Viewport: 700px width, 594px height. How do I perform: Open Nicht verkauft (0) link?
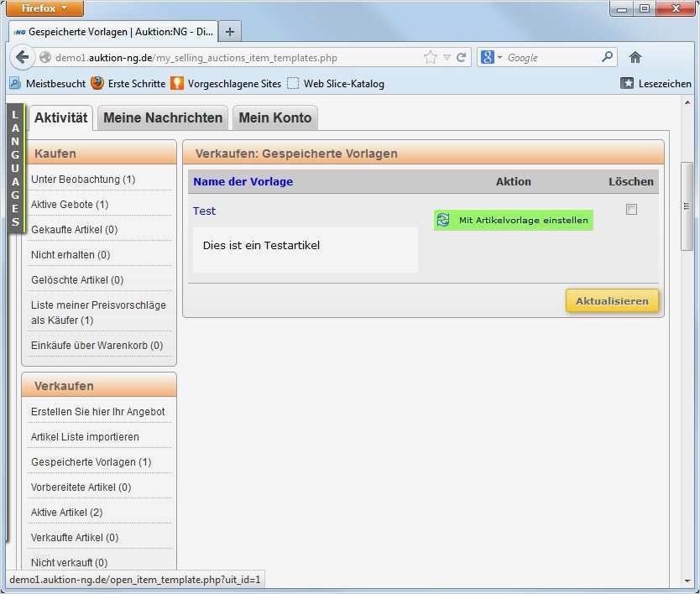(x=69, y=562)
